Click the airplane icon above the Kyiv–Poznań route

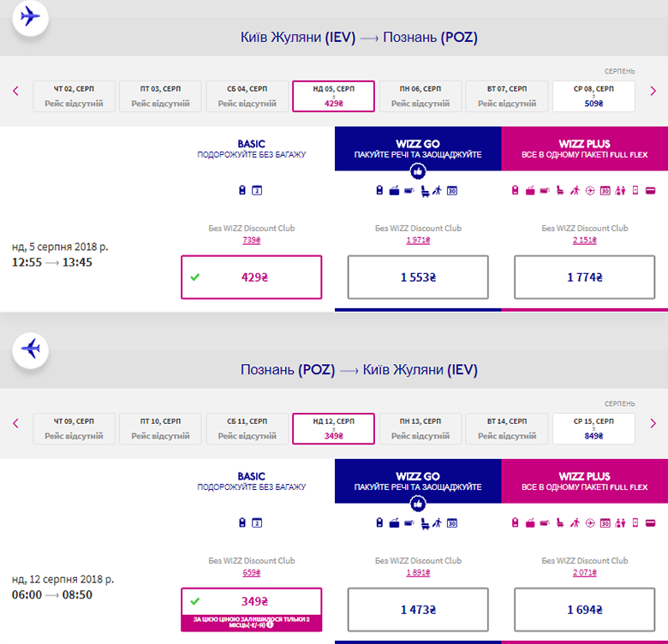click(x=31, y=16)
